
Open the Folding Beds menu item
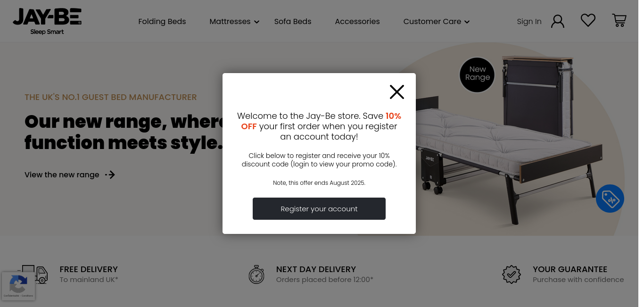(162, 22)
